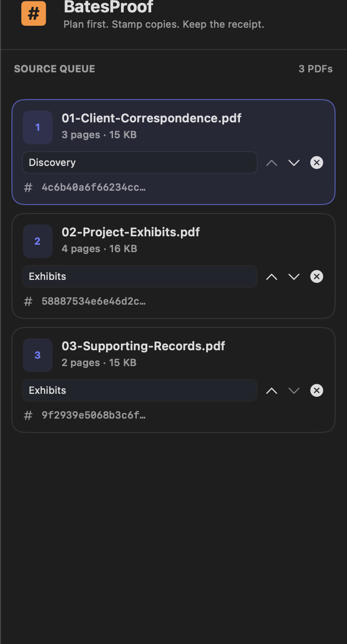Image resolution: width=347 pixels, height=644 pixels.
Task: Click the "4 pages · 16 KB" detail
Action: coord(99,249)
